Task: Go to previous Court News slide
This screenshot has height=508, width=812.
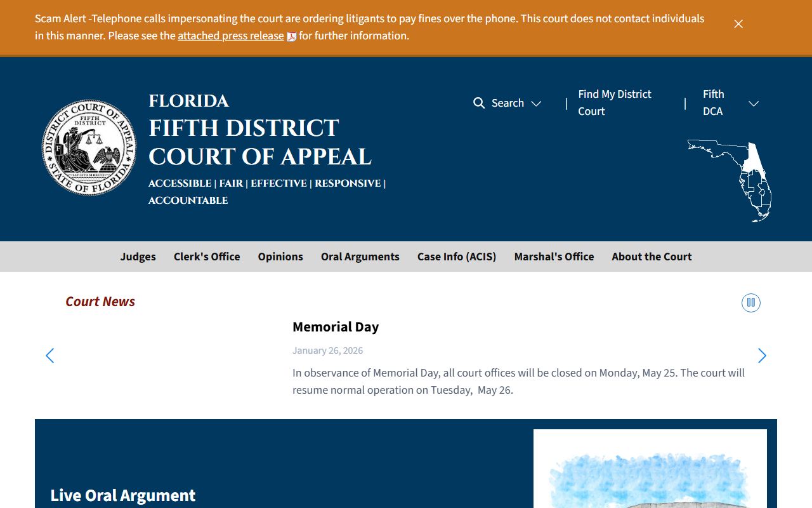Action: coord(50,356)
